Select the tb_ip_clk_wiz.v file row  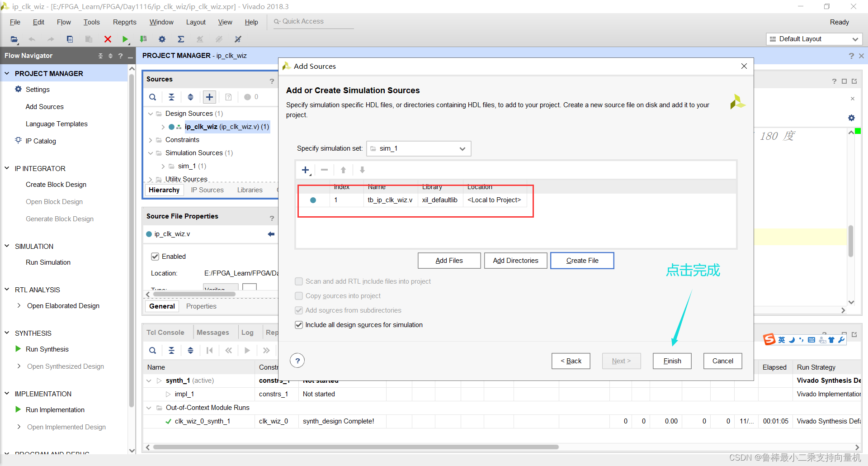pyautogui.click(x=411, y=200)
